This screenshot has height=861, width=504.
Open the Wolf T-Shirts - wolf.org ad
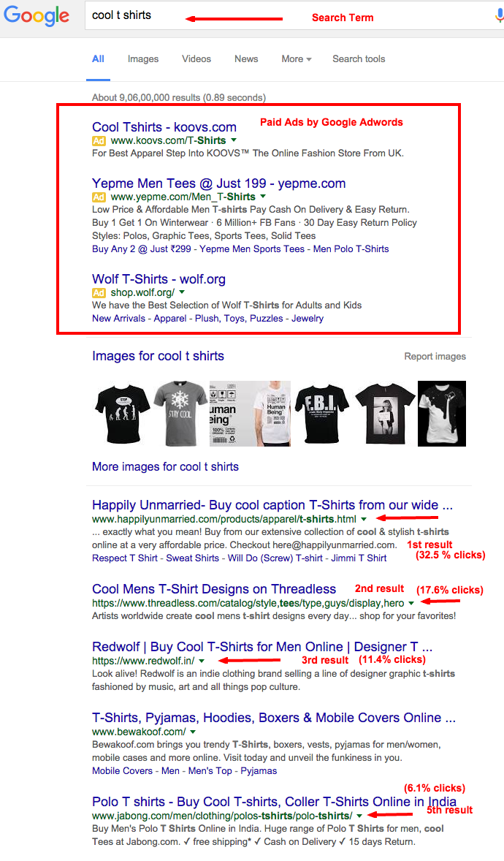click(x=159, y=279)
